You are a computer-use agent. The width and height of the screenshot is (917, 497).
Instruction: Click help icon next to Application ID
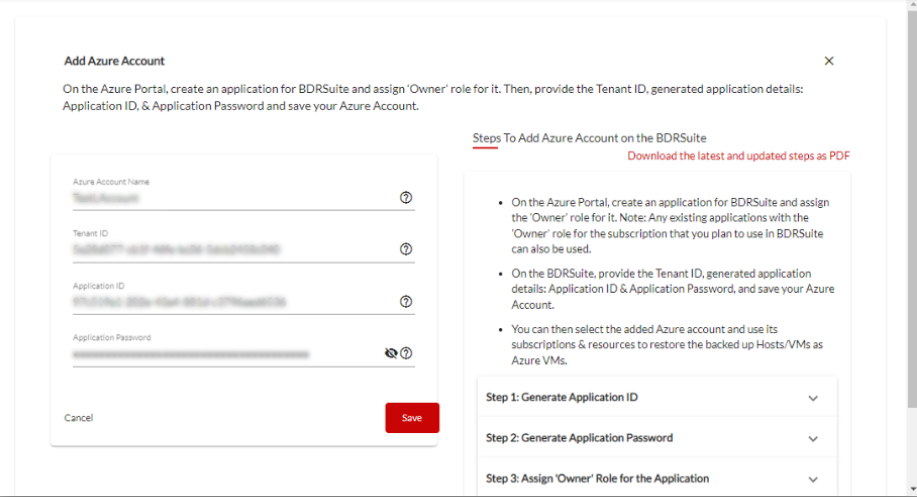406,302
